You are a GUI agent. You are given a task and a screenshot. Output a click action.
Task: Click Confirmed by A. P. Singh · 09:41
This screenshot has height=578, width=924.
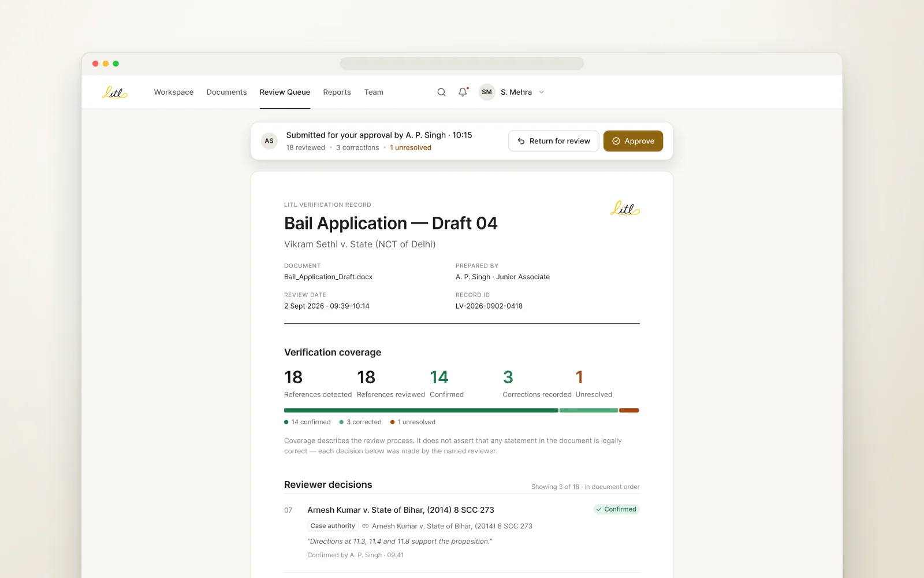click(x=356, y=555)
